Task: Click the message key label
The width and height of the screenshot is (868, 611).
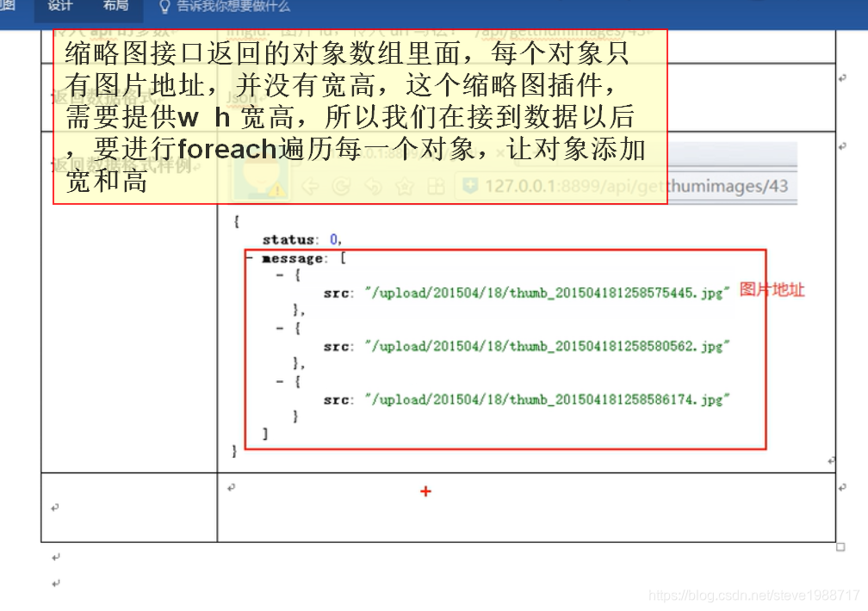Action: click(x=292, y=258)
